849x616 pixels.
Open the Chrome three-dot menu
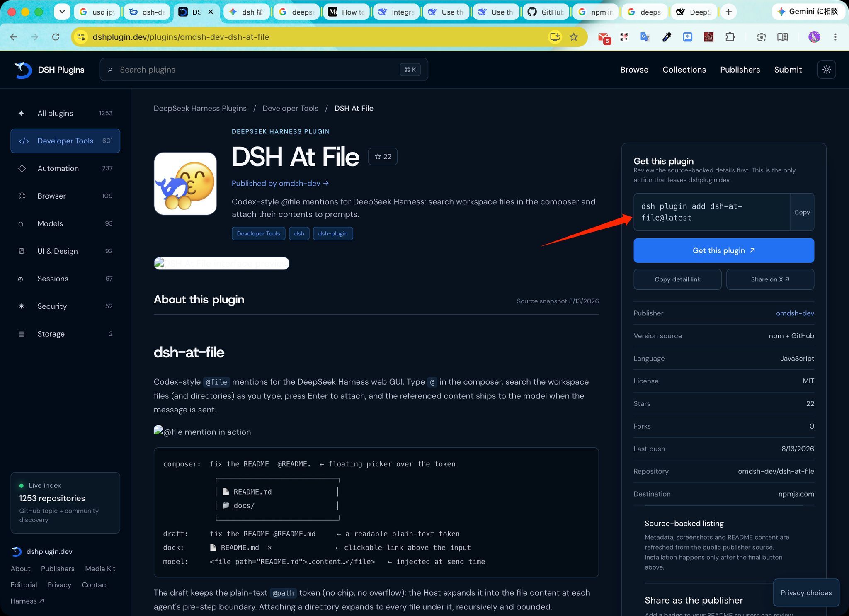835,37
